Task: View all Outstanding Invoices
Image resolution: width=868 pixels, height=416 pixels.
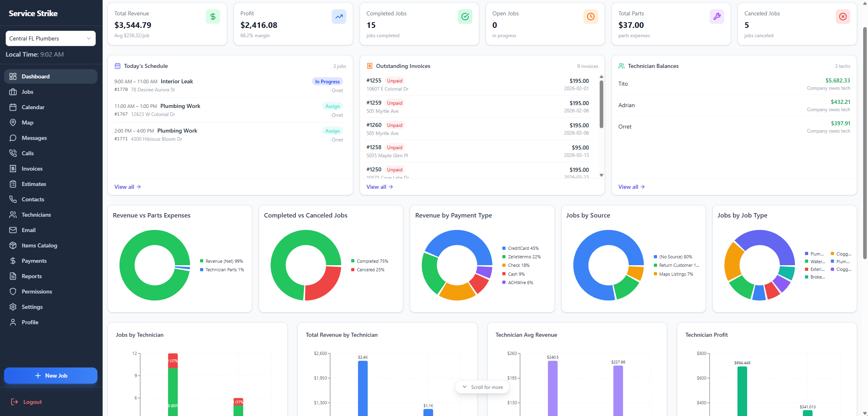Action: click(x=379, y=187)
